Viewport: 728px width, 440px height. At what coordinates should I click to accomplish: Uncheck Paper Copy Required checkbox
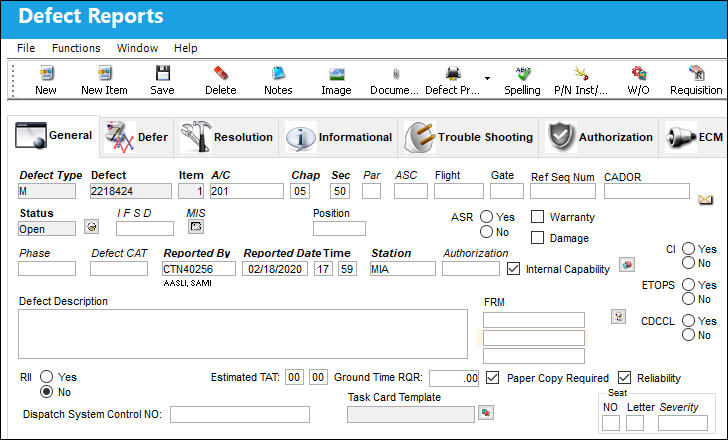pyautogui.click(x=493, y=378)
